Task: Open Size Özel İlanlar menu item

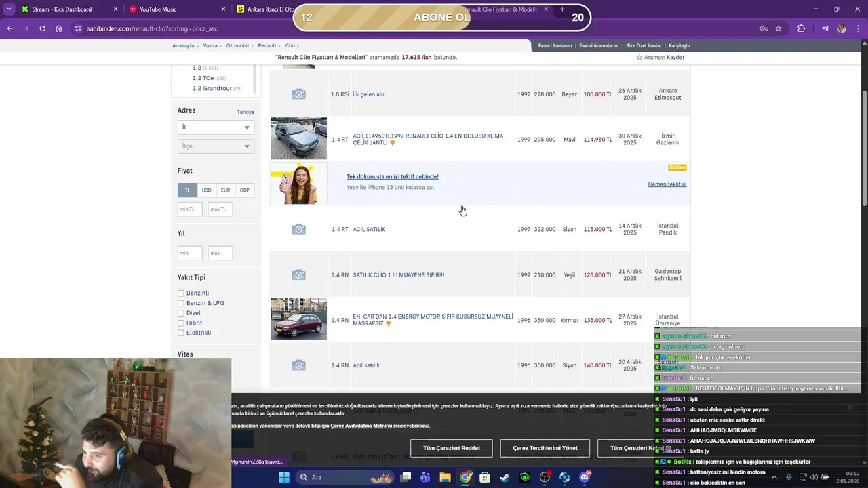Action: 644,45
